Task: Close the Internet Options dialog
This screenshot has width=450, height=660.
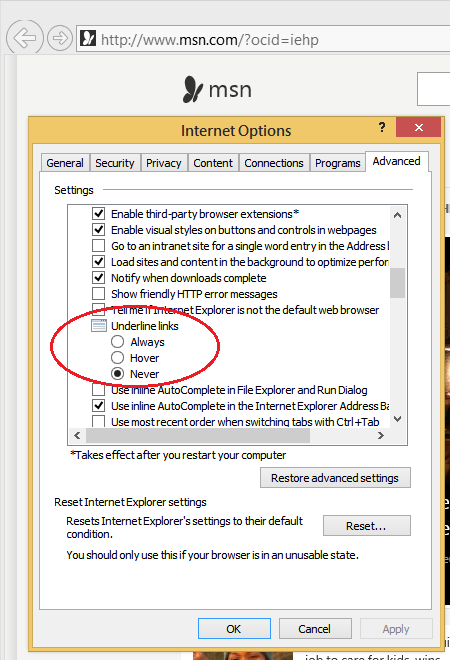Action: (x=418, y=127)
